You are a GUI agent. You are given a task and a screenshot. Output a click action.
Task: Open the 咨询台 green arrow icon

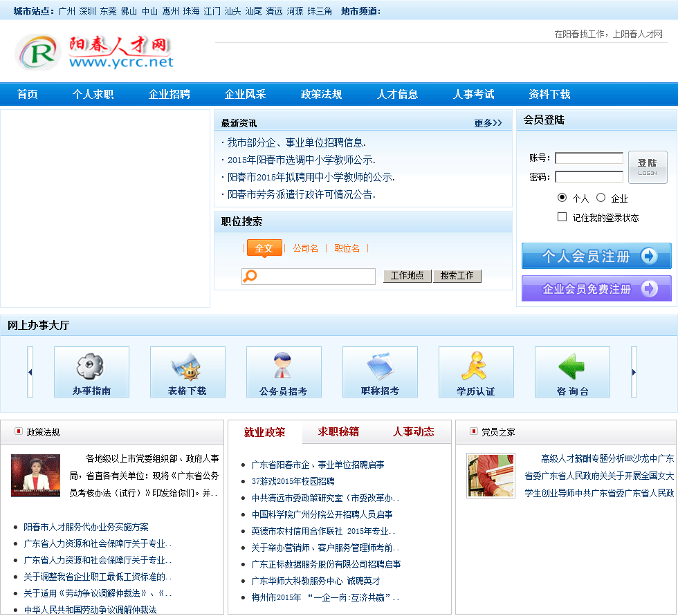point(573,371)
